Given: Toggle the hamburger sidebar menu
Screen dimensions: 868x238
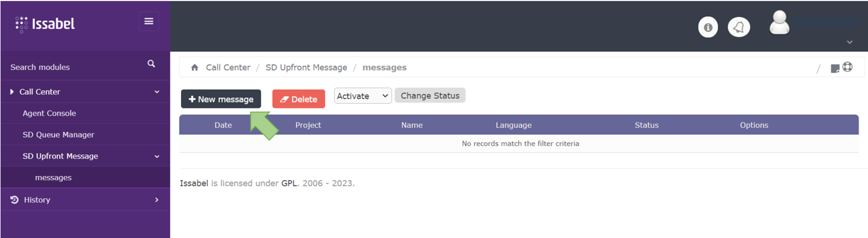Looking at the screenshot, I should tap(148, 22).
